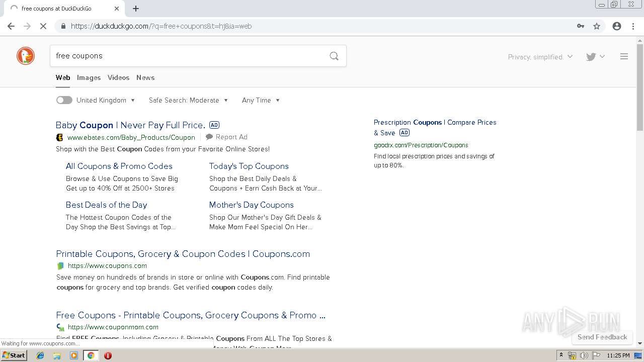The height and width of the screenshot is (362, 644).
Task: Click the AD badge beside Baby Coupon
Action: point(214,125)
